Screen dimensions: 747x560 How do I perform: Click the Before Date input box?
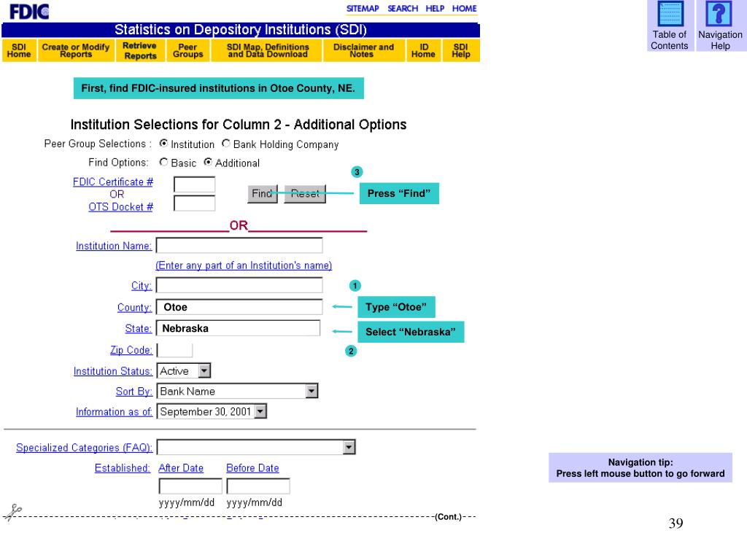(x=258, y=486)
